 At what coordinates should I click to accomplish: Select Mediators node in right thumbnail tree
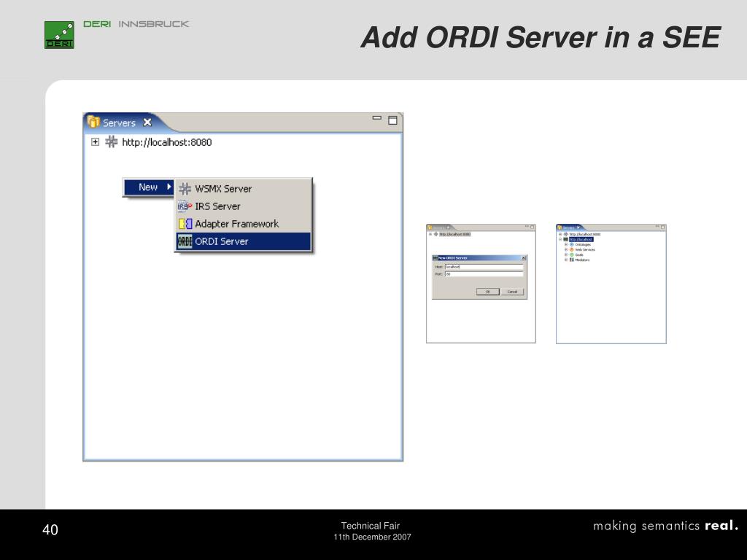tap(582, 260)
